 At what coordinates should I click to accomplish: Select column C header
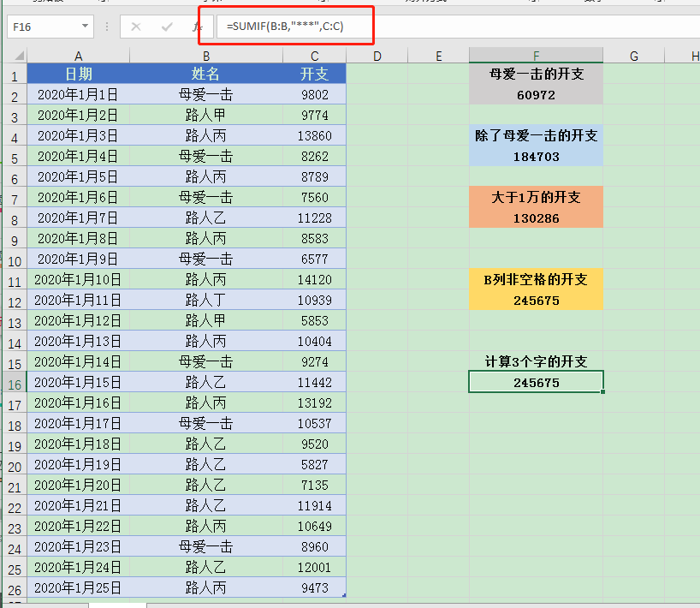pyautogui.click(x=315, y=56)
